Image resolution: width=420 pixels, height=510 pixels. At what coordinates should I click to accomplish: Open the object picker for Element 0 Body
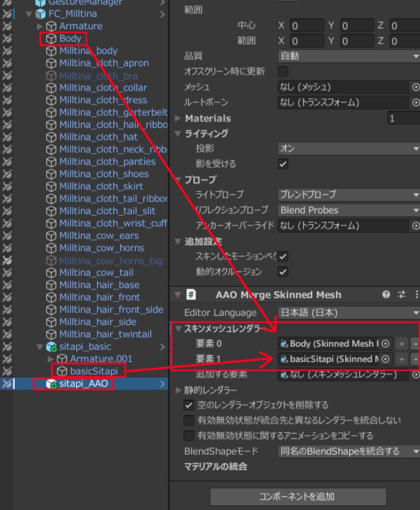pos(385,344)
